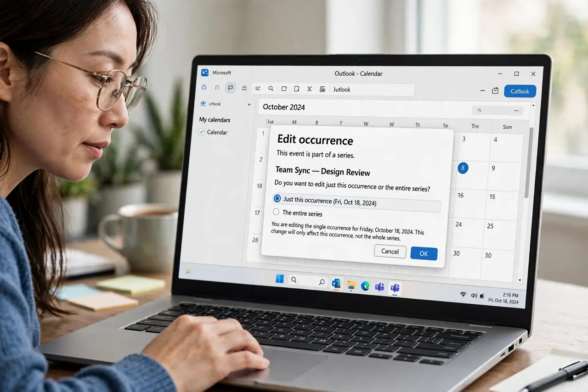The image size is (588, 392).
Task: Uncheck the Calendar checkbox under My calendars
Action: point(201,132)
